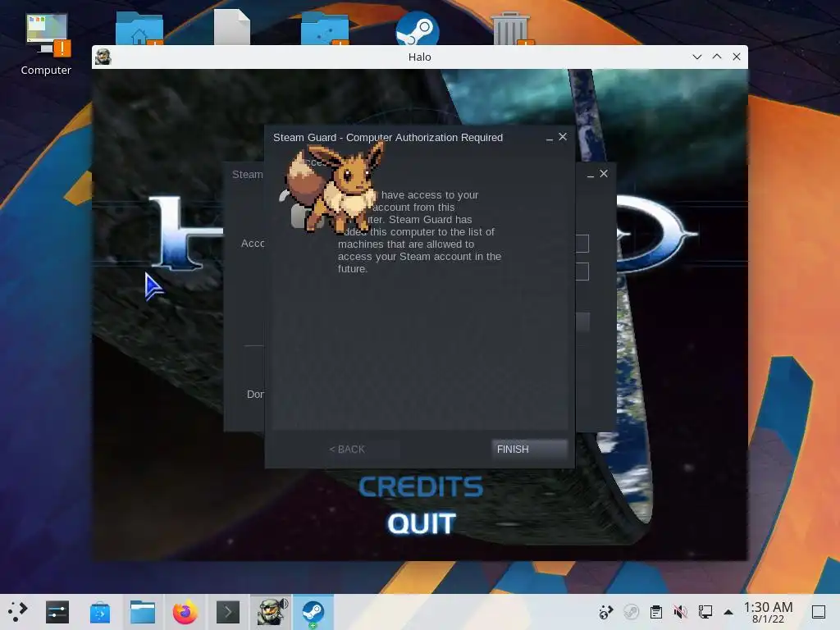Open the clipboard tray icon
This screenshot has width=840, height=630.
point(655,612)
